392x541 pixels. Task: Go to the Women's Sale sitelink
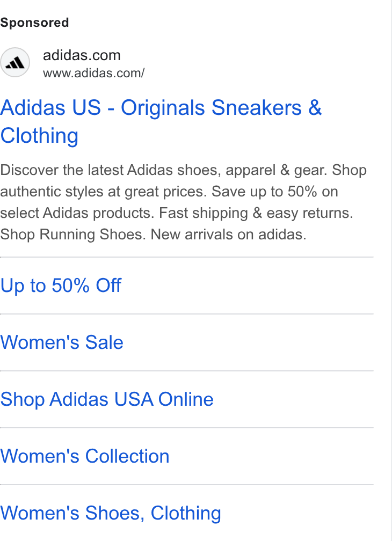pos(62,342)
